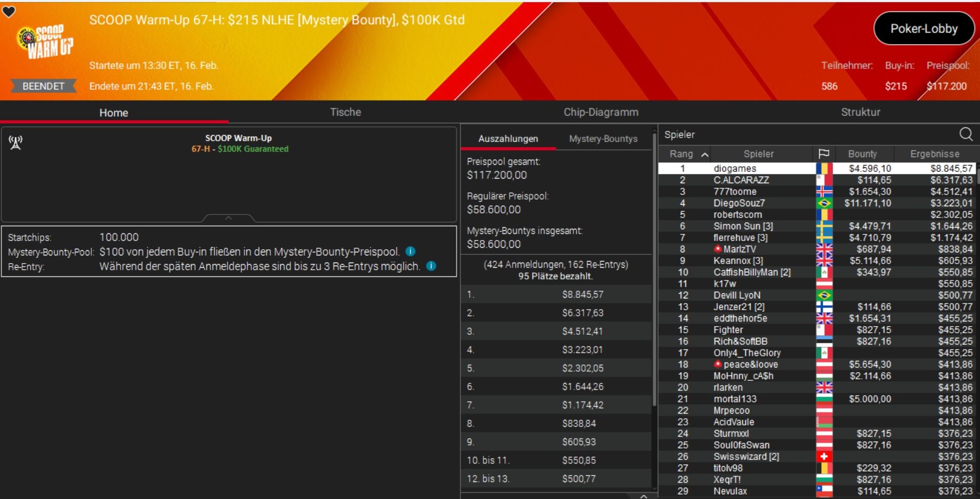980x499 pixels.
Task: Toggle sort arrow on Rang column
Action: point(705,154)
